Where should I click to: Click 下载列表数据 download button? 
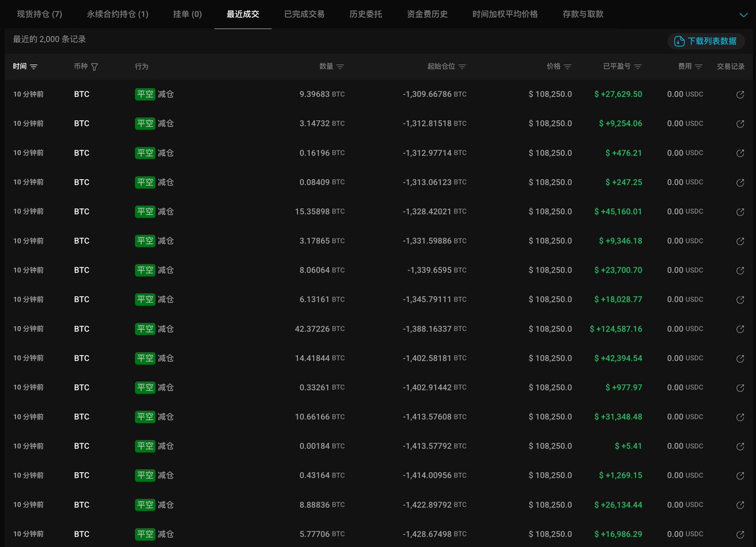[706, 41]
